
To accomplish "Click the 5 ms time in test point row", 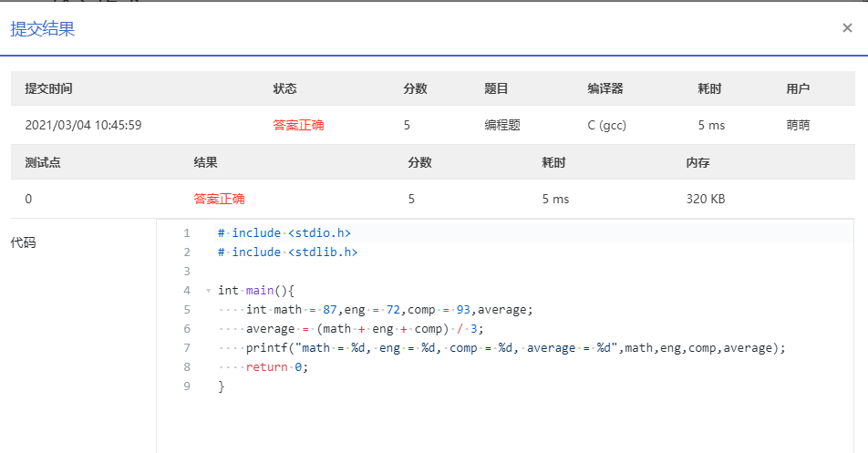I will (x=555, y=199).
